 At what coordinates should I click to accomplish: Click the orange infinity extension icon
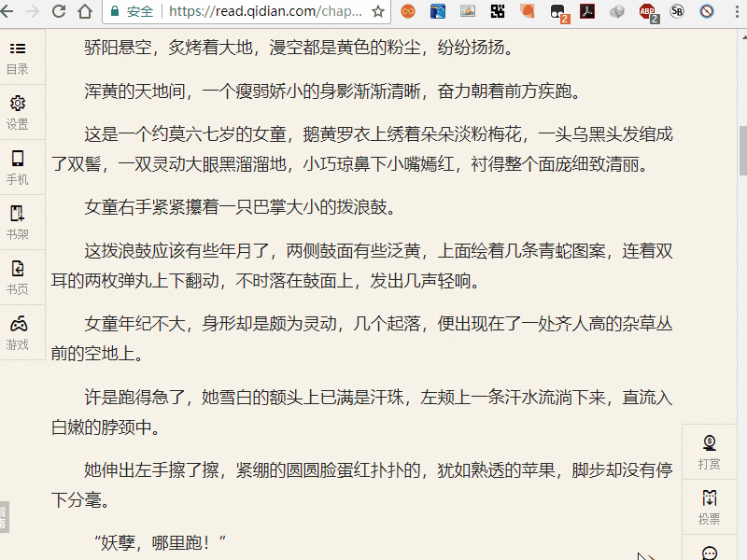[x=408, y=11]
